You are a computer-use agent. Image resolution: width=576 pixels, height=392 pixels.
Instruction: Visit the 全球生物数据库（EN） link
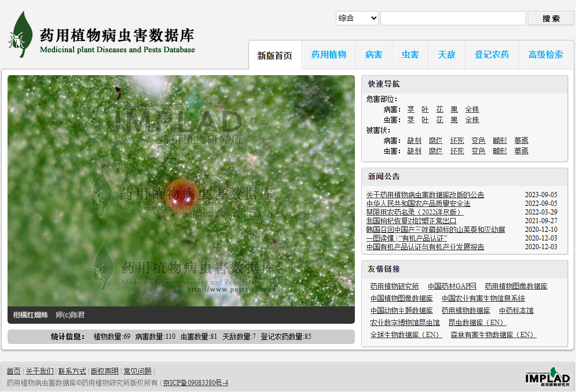point(406,335)
